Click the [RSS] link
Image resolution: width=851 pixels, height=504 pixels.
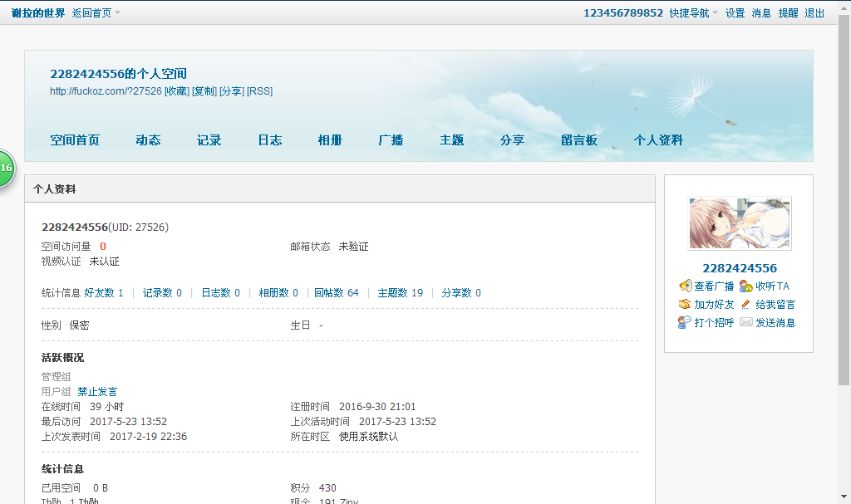pos(260,91)
